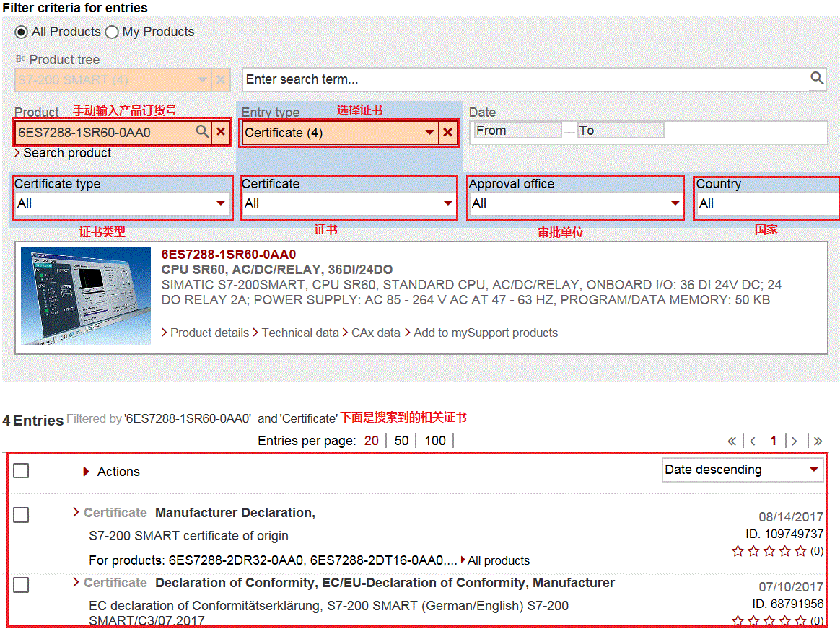Open the Search product link
This screenshot has width=840, height=634.
(x=63, y=153)
